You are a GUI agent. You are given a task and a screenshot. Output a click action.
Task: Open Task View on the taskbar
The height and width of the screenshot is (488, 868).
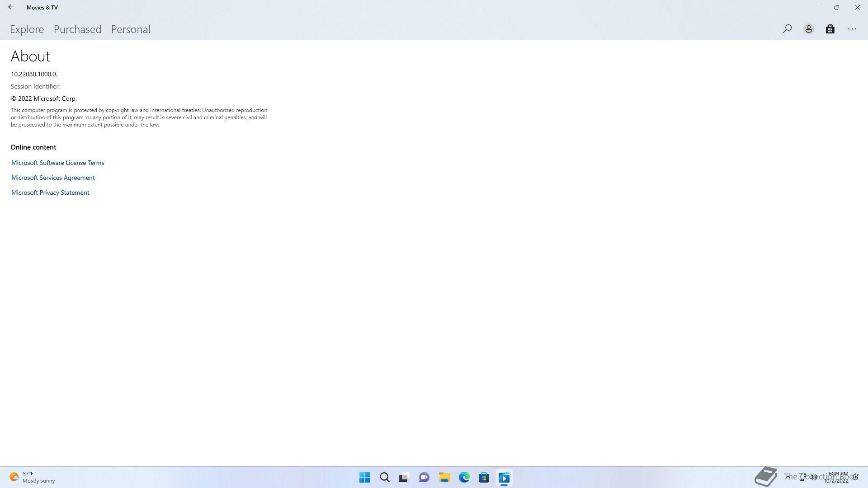pos(404,478)
